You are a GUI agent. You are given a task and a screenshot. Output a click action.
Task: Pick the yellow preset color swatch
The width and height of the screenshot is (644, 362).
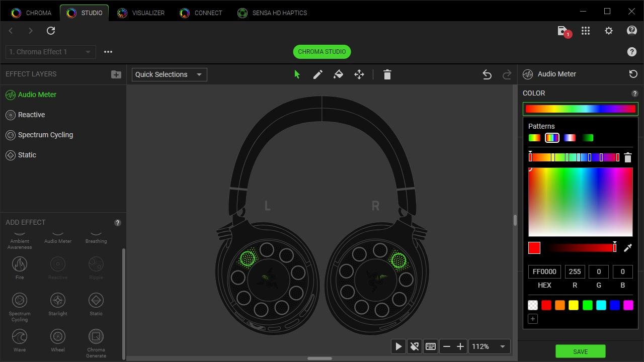pos(574,305)
